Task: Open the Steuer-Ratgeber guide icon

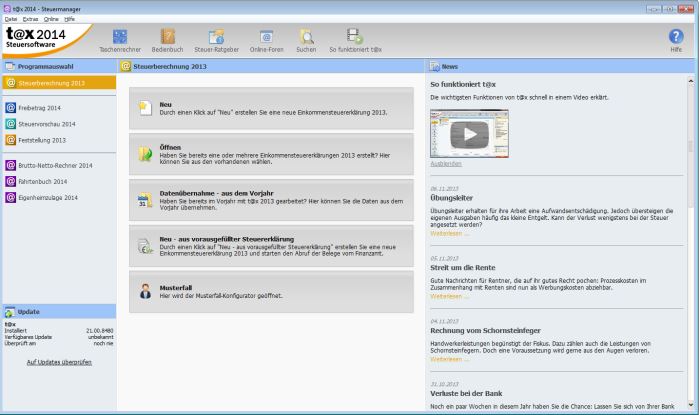Action: pos(215,39)
